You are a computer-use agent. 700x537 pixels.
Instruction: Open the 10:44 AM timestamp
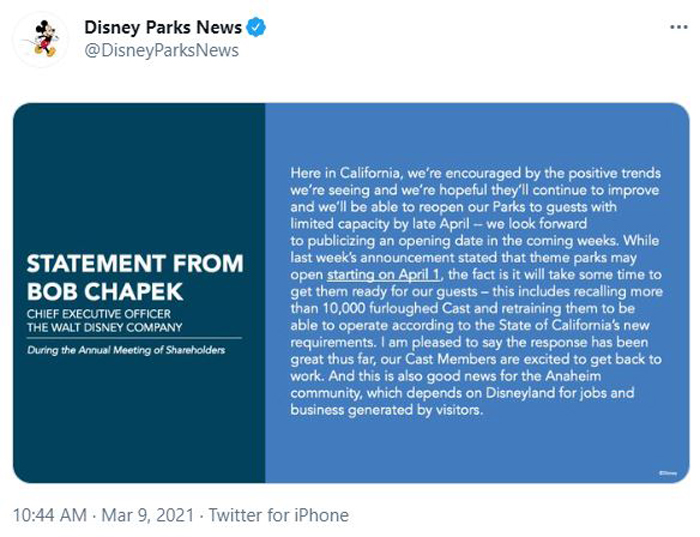pos(50,515)
